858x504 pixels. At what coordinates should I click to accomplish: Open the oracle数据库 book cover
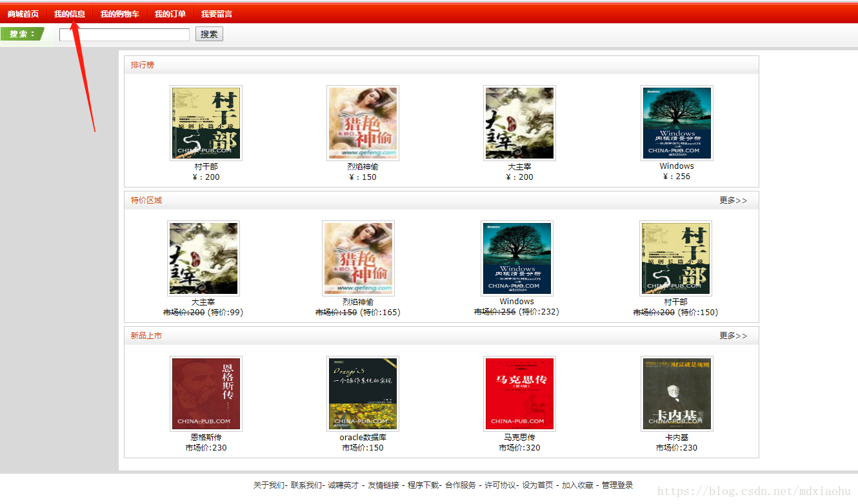point(363,394)
